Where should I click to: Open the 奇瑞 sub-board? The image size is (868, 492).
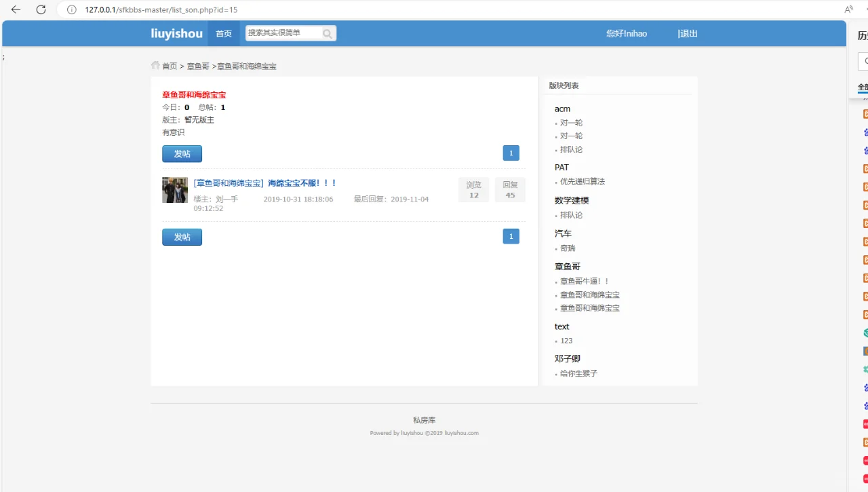568,248
